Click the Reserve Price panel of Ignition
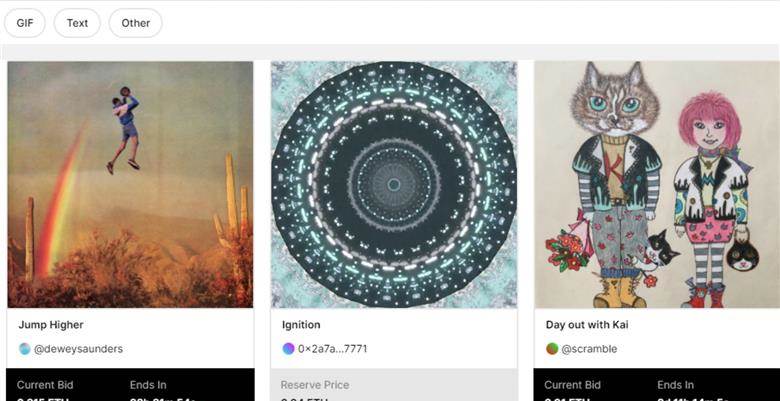Image resolution: width=780 pixels, height=401 pixels. [394, 385]
